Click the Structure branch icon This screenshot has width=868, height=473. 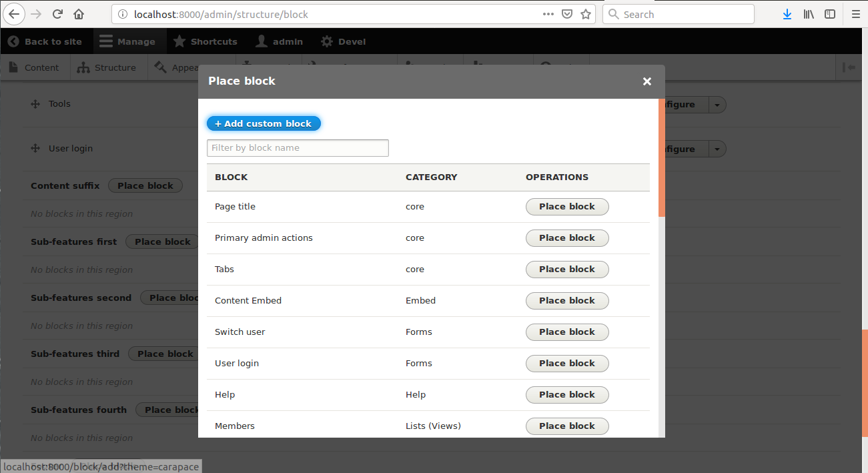pos(82,67)
